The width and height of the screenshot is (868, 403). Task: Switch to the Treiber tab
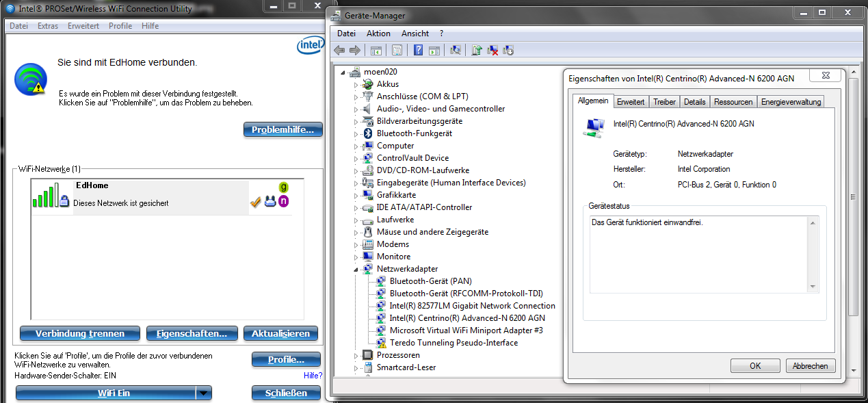(x=664, y=102)
